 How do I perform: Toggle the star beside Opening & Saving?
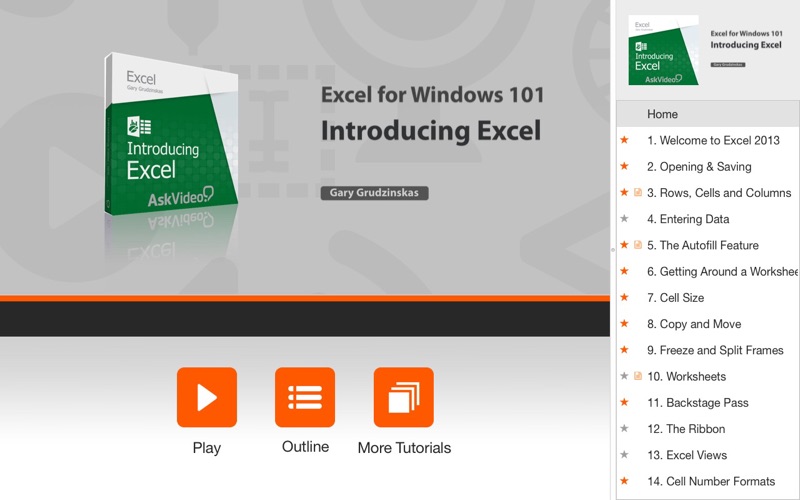pos(624,166)
